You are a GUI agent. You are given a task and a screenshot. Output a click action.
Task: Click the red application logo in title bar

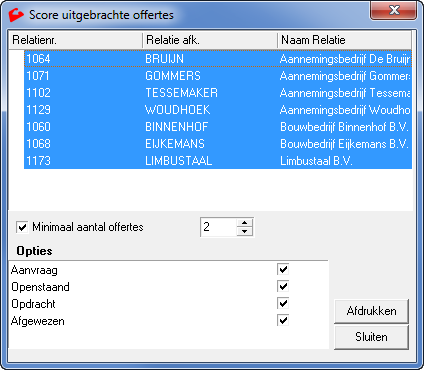[x=16, y=15]
